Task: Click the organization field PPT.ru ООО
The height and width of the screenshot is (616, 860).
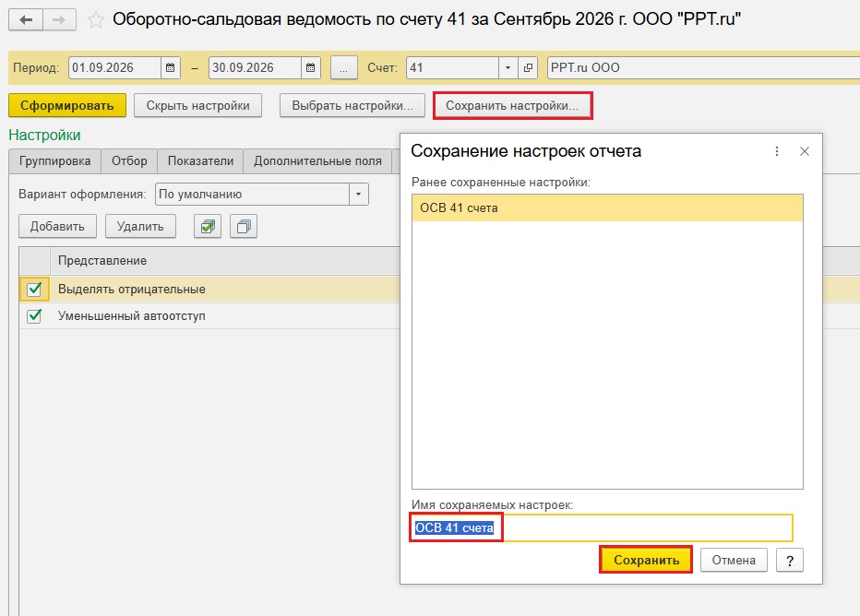Action: pyautogui.click(x=704, y=68)
